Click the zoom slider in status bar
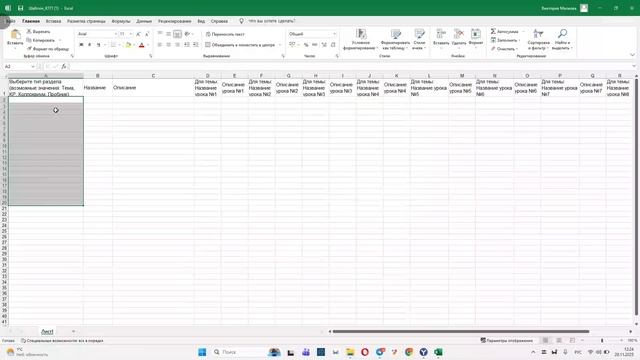640x360 pixels. (x=602, y=340)
